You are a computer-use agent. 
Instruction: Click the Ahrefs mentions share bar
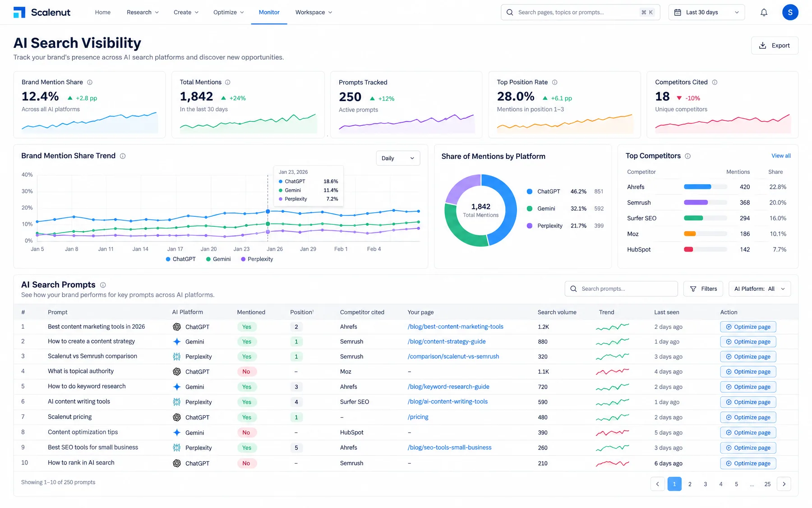point(706,187)
